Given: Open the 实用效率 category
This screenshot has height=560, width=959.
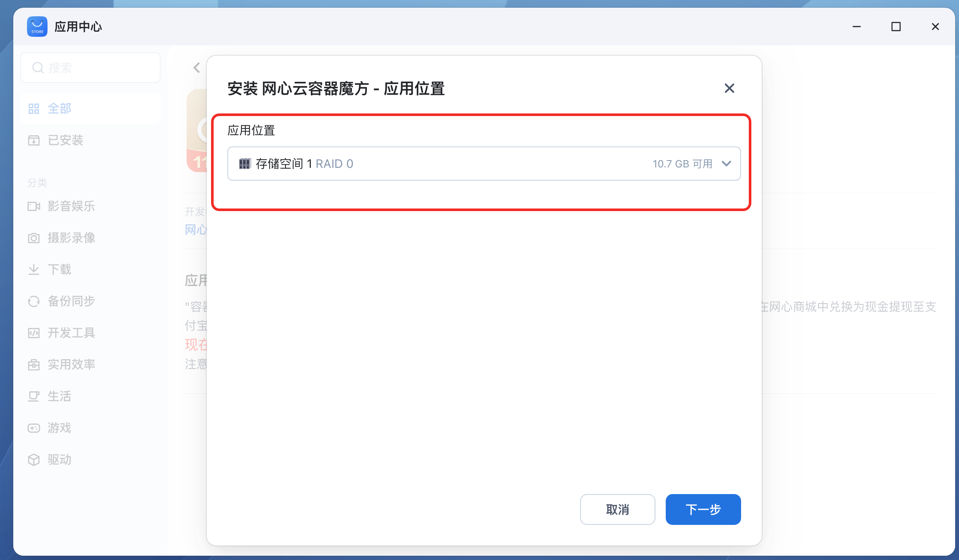Looking at the screenshot, I should [90, 365].
